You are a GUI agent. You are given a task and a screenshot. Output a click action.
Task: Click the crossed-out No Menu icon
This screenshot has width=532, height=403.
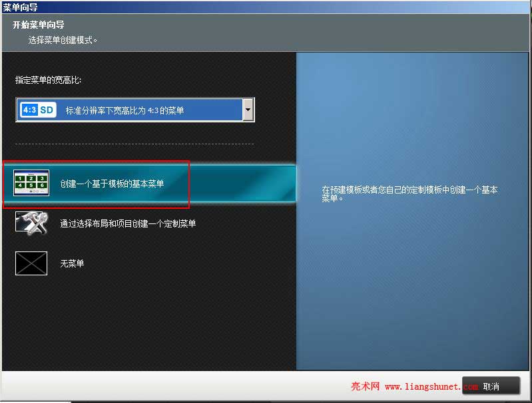[x=31, y=263]
